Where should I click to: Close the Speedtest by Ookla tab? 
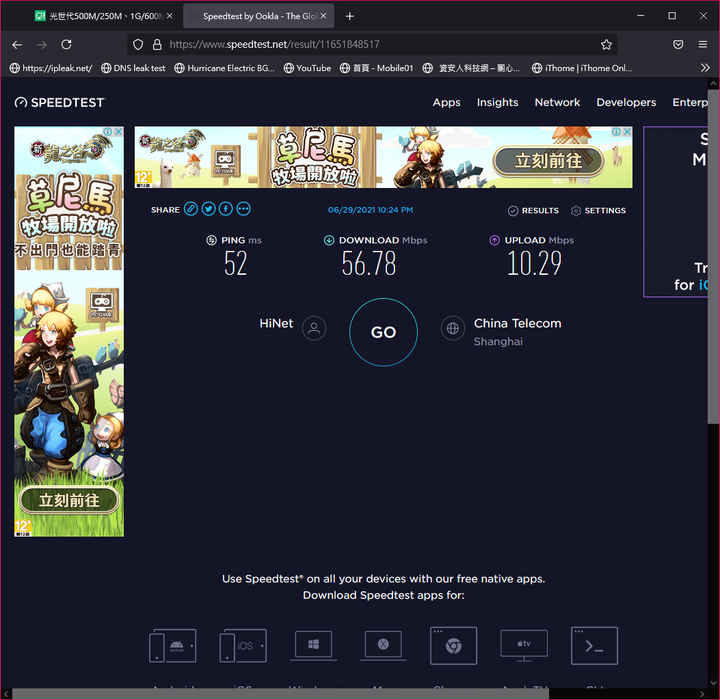tap(323, 16)
